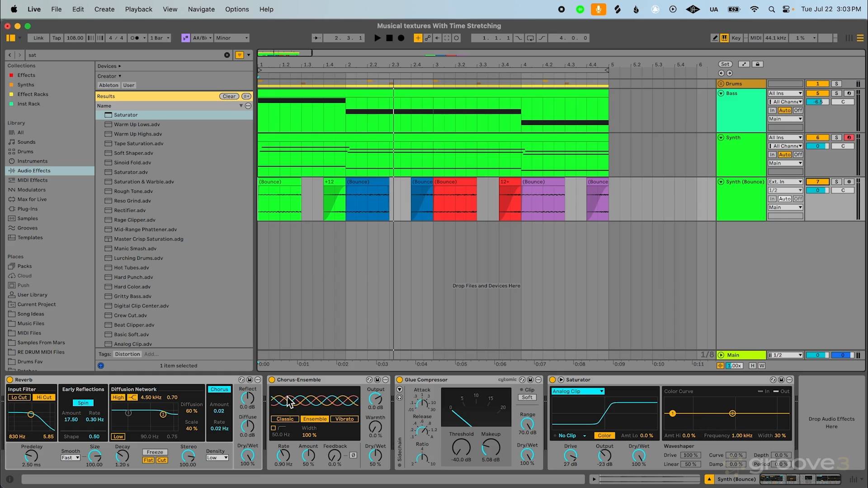Solo the Bass track
Image resolution: width=868 pixels, height=488 pixels.
pyautogui.click(x=836, y=93)
